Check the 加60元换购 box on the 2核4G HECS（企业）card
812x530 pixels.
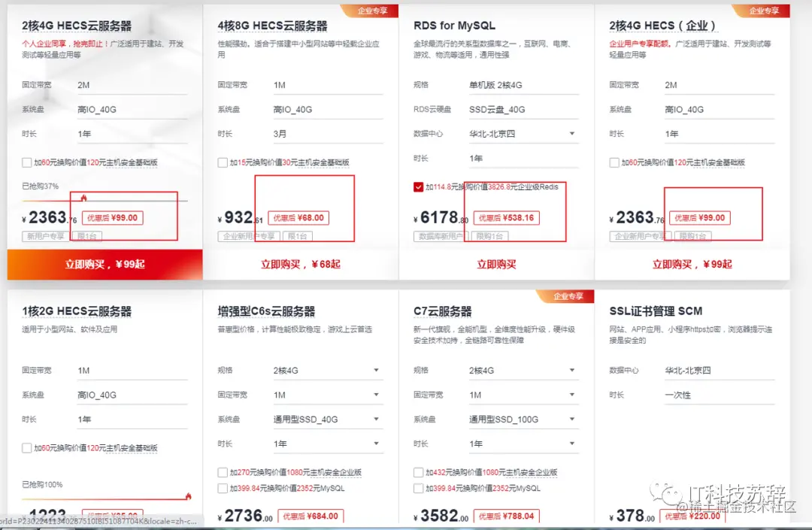pos(614,162)
